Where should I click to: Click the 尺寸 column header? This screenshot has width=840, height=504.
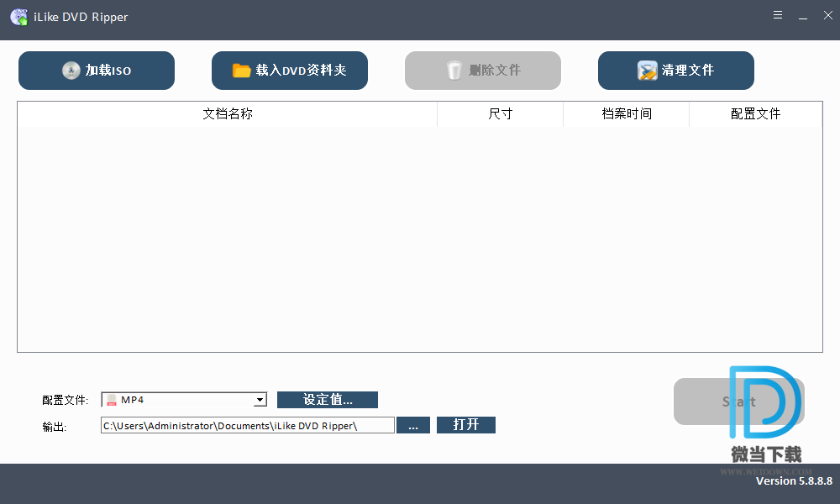(x=500, y=114)
